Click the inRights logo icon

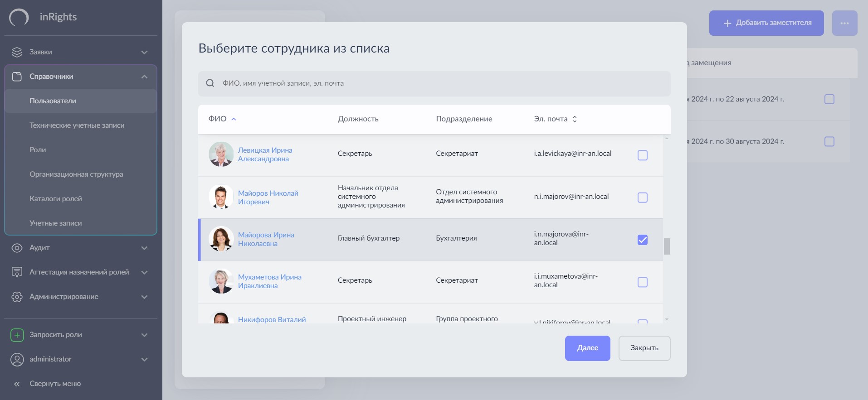19,18
